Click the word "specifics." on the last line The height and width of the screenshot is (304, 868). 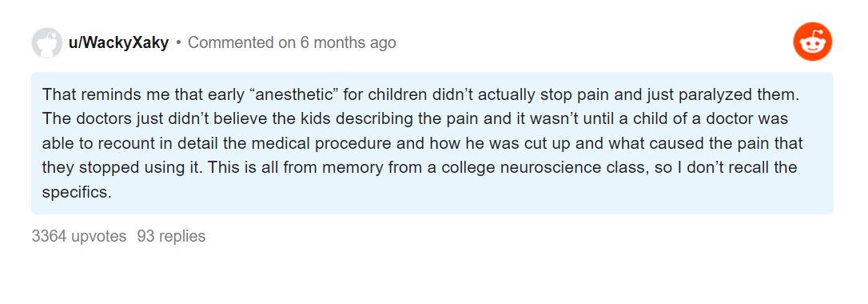[77, 191]
